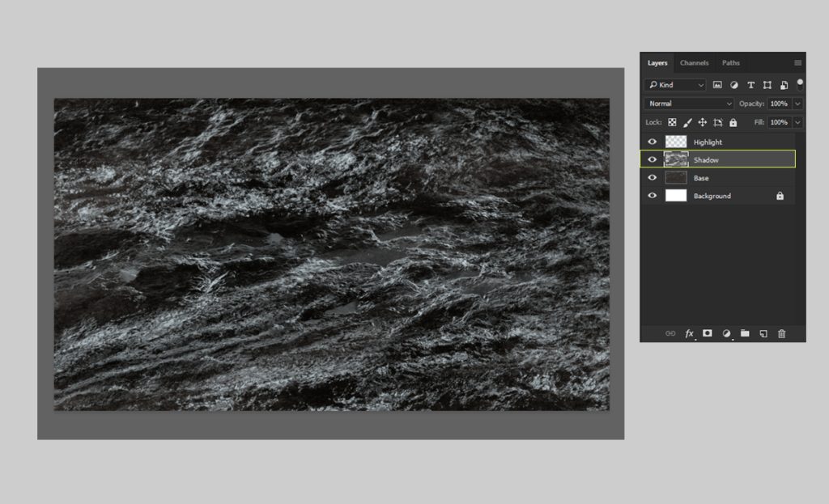Enable Lock All for the Shadow layer

733,122
